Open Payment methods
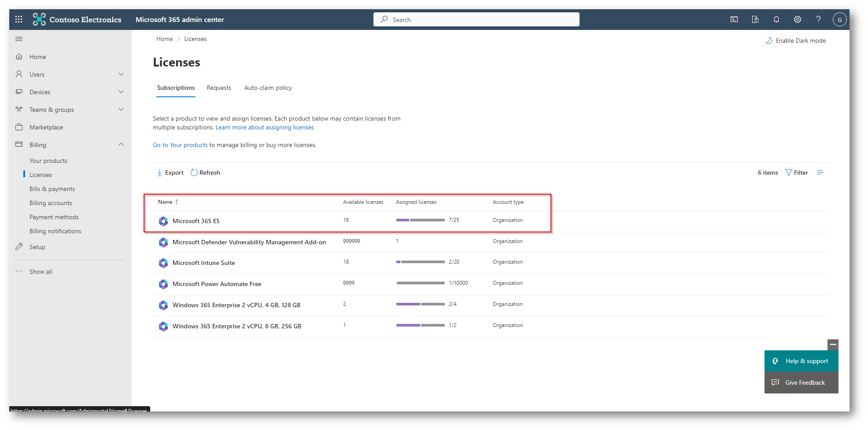The image size is (868, 430). [x=54, y=217]
